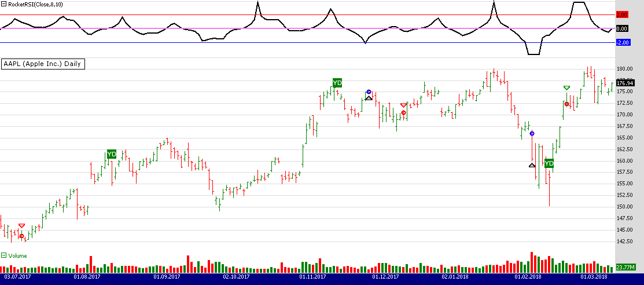
Task: Click the 01.11.2017 date on the time axis
Action: [x=312, y=277]
